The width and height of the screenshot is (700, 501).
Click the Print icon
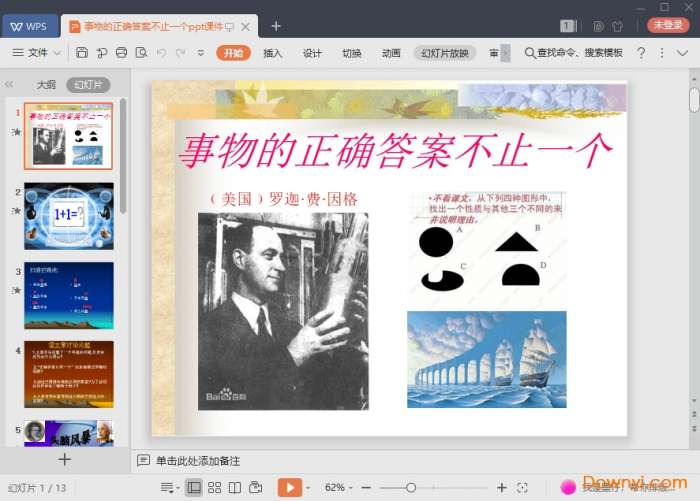[x=121, y=53]
